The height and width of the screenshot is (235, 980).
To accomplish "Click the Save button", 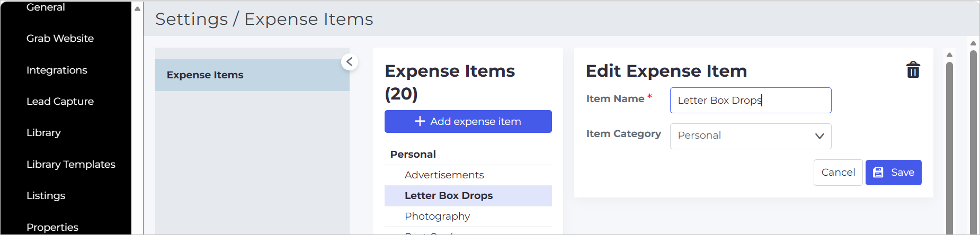I will [x=893, y=173].
